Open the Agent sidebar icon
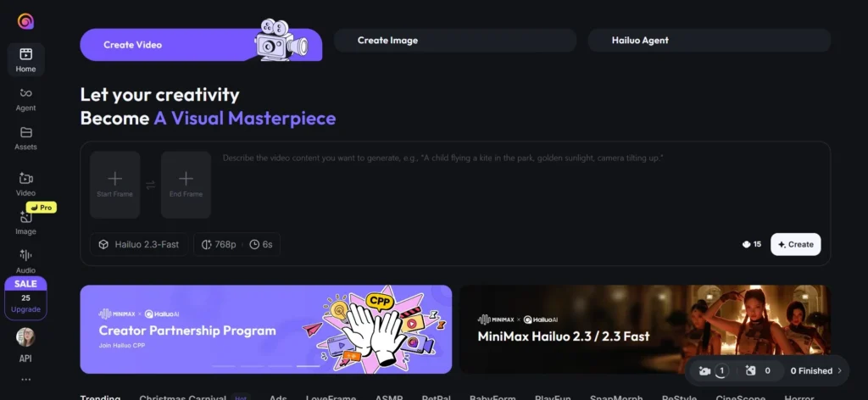 click(x=25, y=93)
